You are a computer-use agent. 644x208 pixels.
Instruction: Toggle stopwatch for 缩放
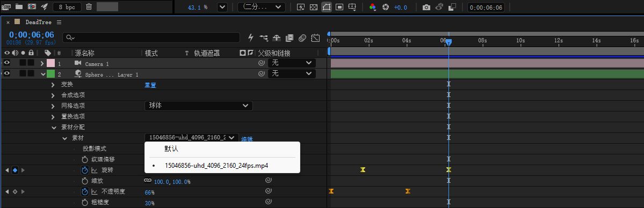click(x=85, y=181)
